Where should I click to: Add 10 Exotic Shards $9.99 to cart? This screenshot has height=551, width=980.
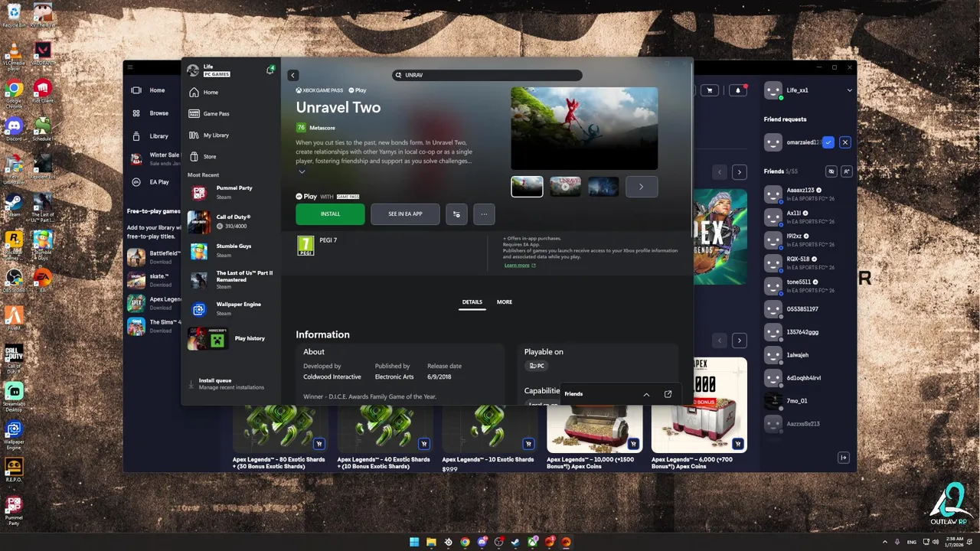528,444
